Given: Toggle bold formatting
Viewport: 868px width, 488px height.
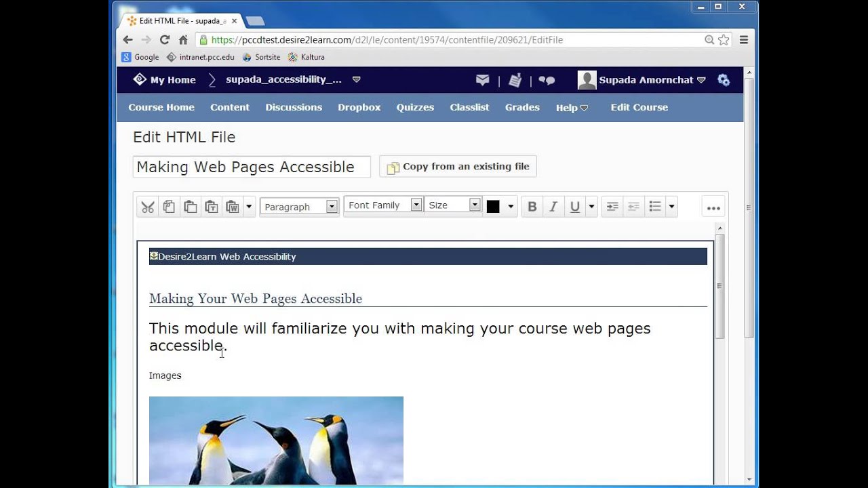Looking at the screenshot, I should click(532, 207).
